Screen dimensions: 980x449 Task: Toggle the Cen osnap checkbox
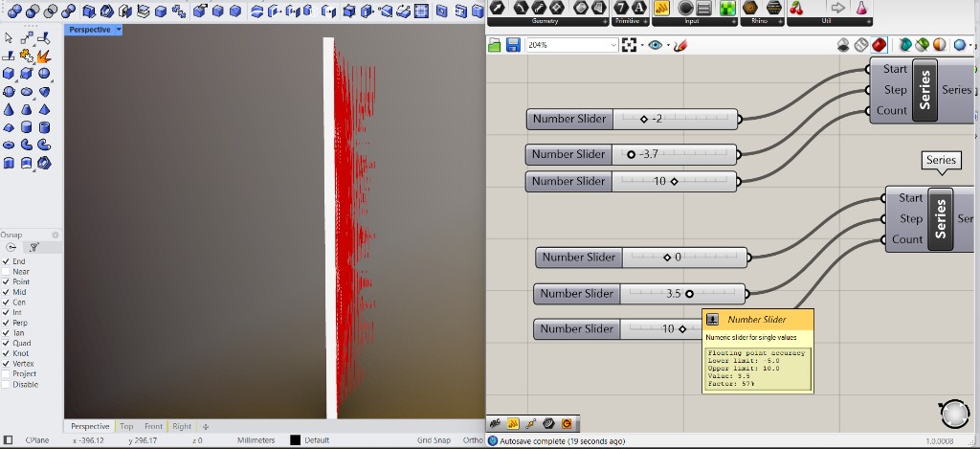[7, 302]
